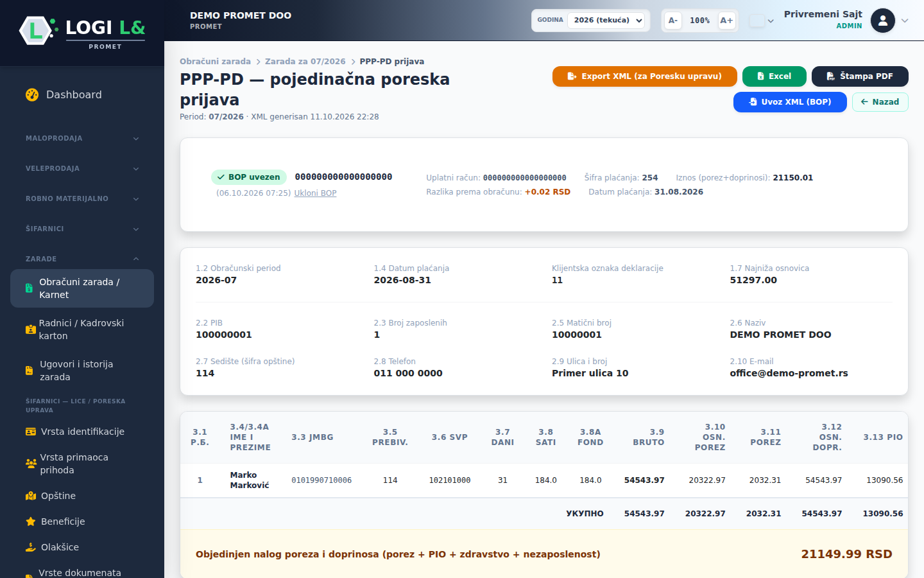The height and width of the screenshot is (578, 924).
Task: Open Olakšice menu item label
Action: [60, 547]
